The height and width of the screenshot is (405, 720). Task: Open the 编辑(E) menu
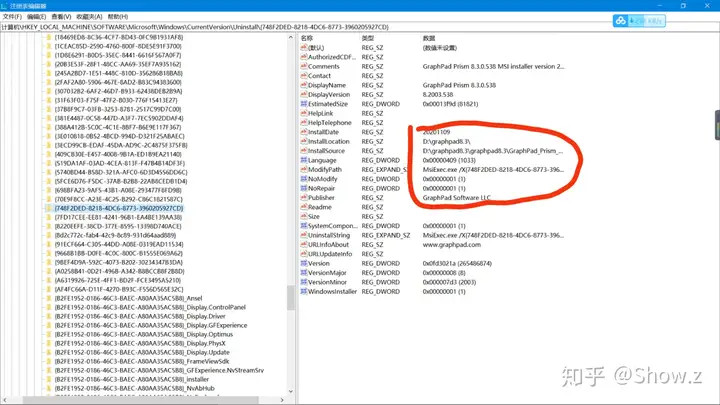(36, 17)
